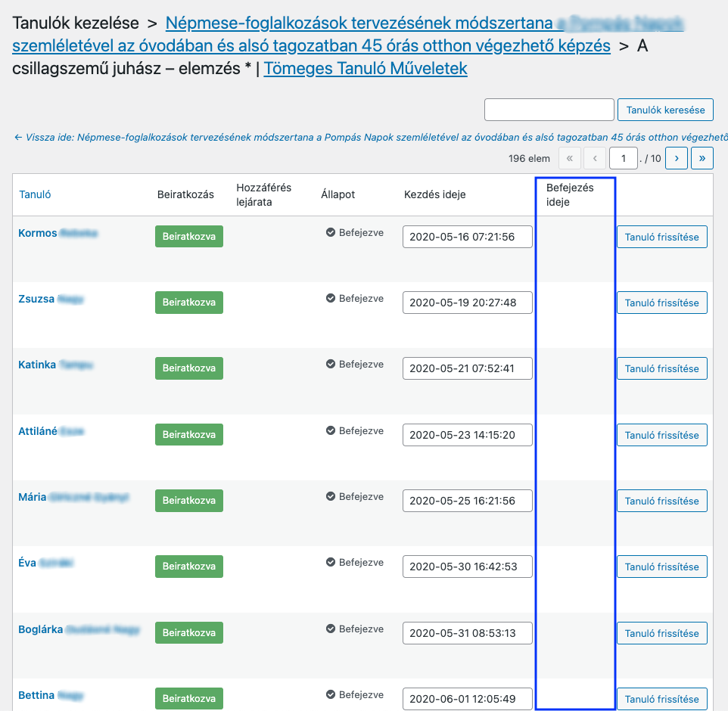Click Beiratkozva badge in Bettina row
728x711 pixels.
(x=189, y=698)
